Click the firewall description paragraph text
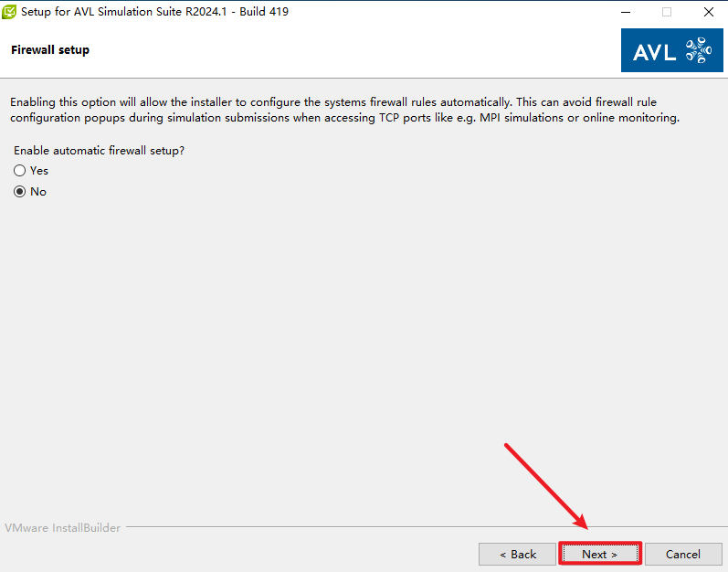Screen dimensions: 728x572 pos(338,111)
